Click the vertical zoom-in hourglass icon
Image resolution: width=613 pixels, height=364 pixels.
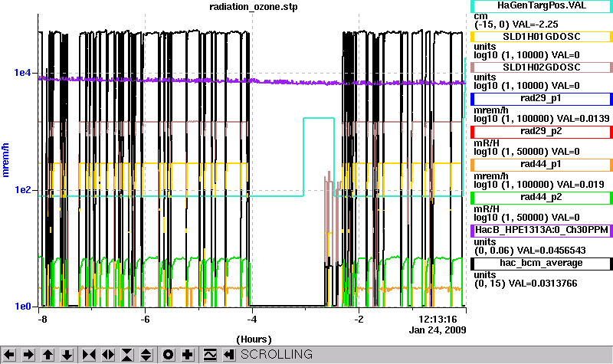click(x=127, y=355)
